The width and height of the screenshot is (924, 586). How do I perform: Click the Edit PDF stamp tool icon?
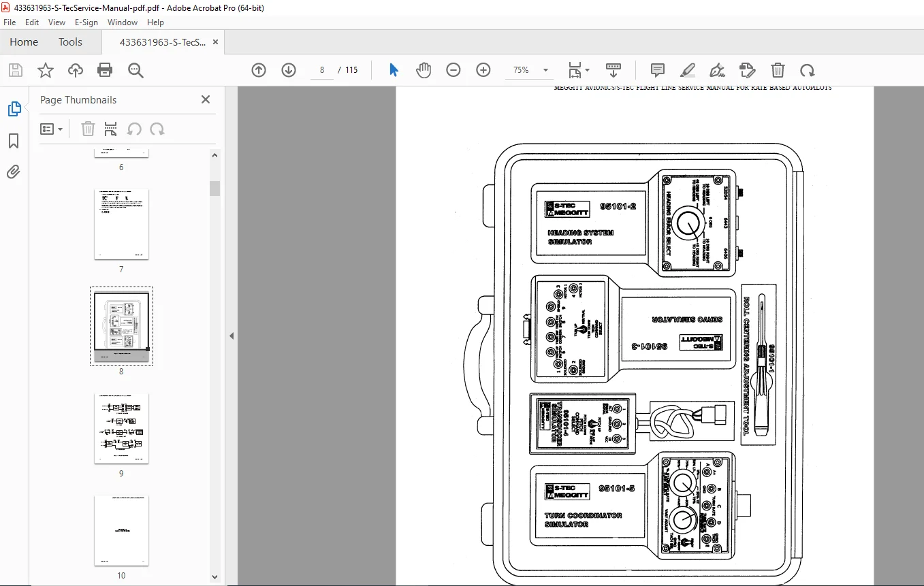click(748, 70)
